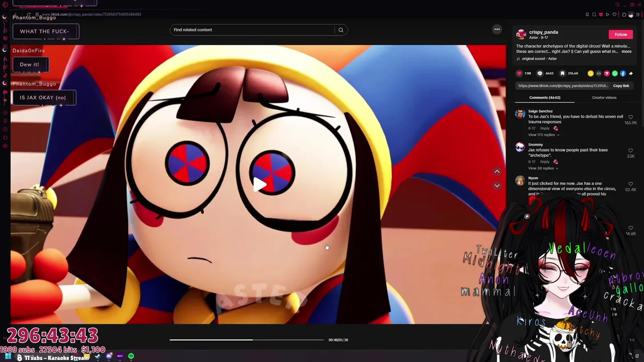Click the red heart browser toolbar icon
Image resolution: width=644 pixels, height=362 pixels.
pos(601,15)
